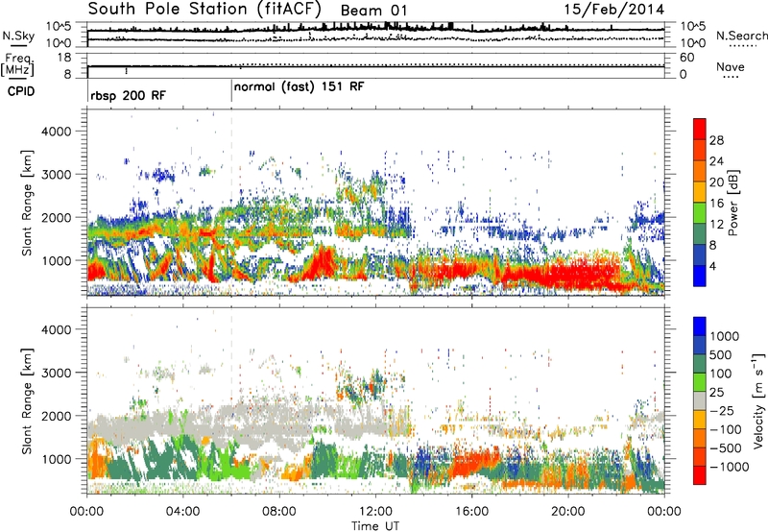Select the 'Freq. [MHz]' axis label

(x=17, y=65)
